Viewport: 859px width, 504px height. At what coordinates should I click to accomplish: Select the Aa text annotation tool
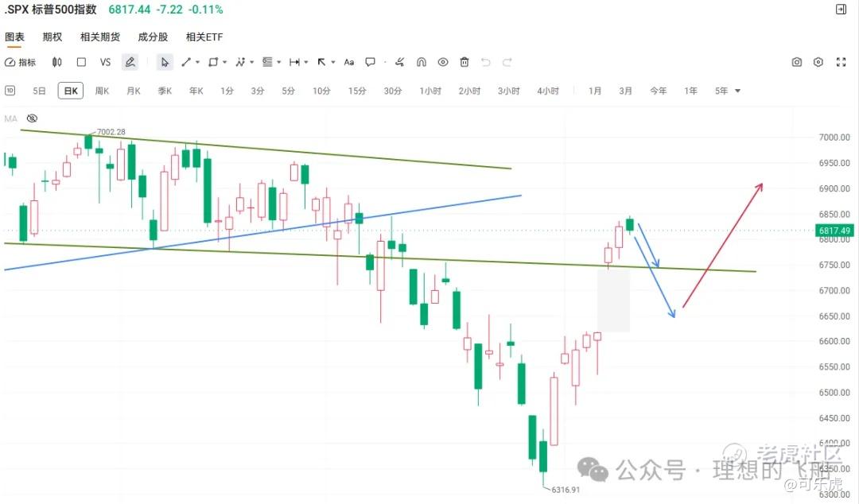click(x=348, y=62)
